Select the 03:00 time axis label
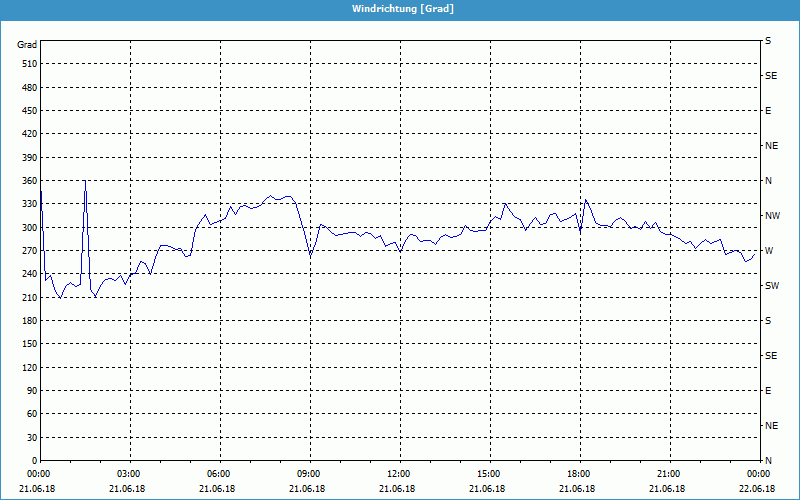 tap(129, 474)
